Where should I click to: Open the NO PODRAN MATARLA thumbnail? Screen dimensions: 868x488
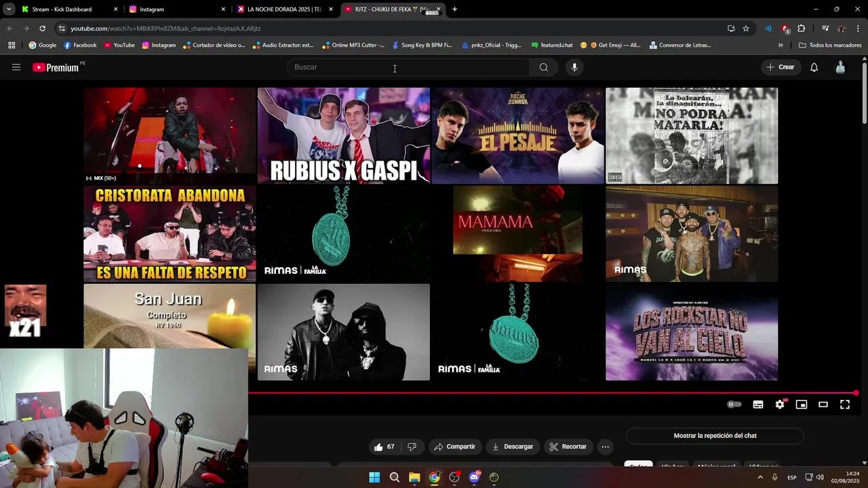coord(692,136)
